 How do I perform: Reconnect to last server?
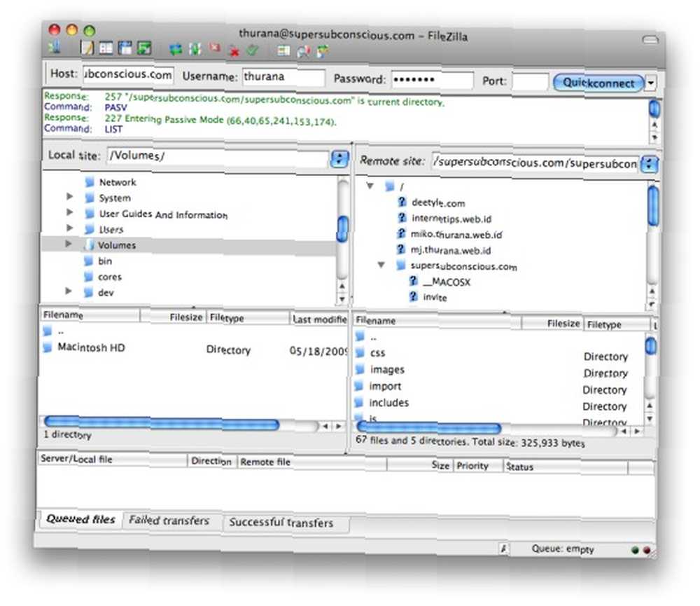click(253, 50)
